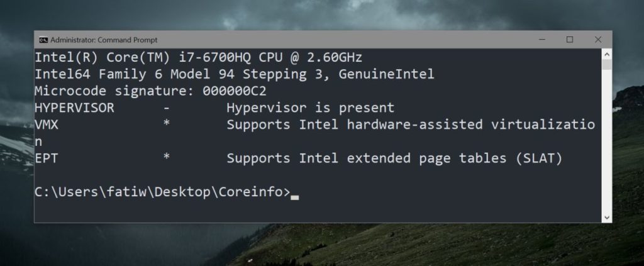The height and width of the screenshot is (266, 644).
Task: Close the Administrator Command Prompt window
Action: point(598,40)
